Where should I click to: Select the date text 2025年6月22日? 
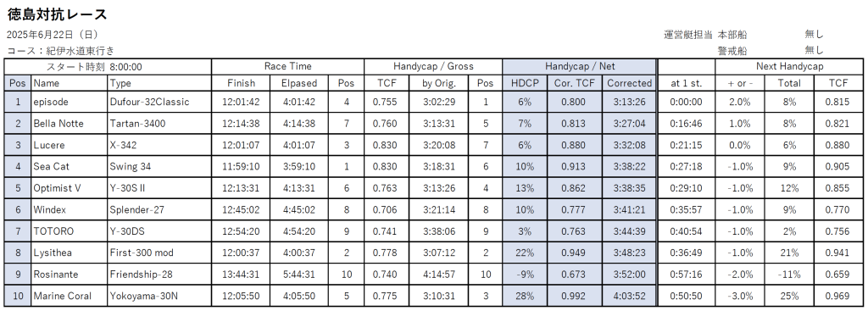click(53, 34)
